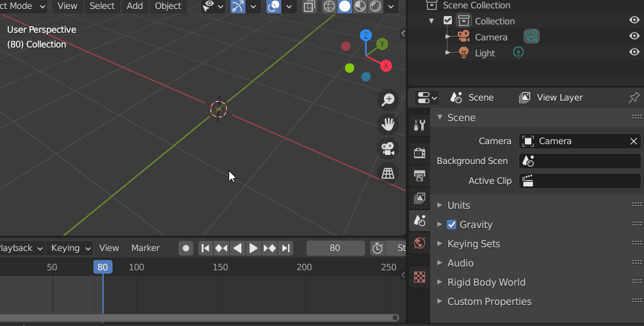Click the zoom magnifier icon in viewport
The width and height of the screenshot is (644, 326).
pos(388,99)
